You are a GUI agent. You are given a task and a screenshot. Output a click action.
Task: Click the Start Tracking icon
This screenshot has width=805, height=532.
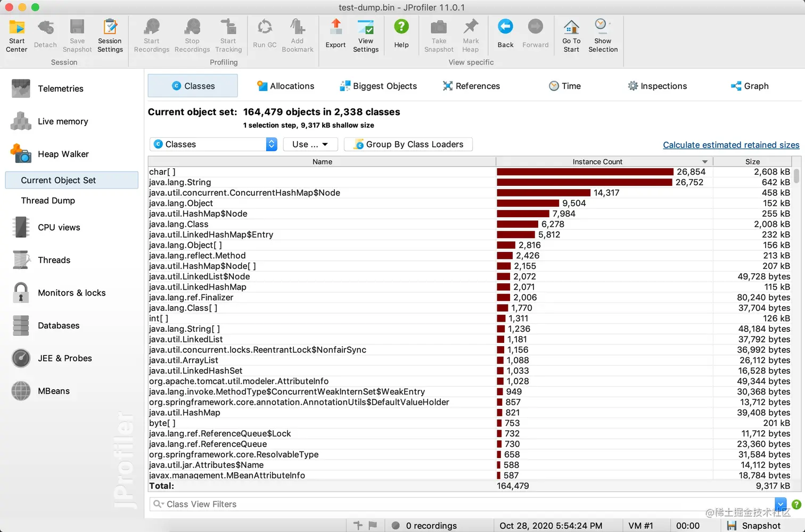(228, 35)
